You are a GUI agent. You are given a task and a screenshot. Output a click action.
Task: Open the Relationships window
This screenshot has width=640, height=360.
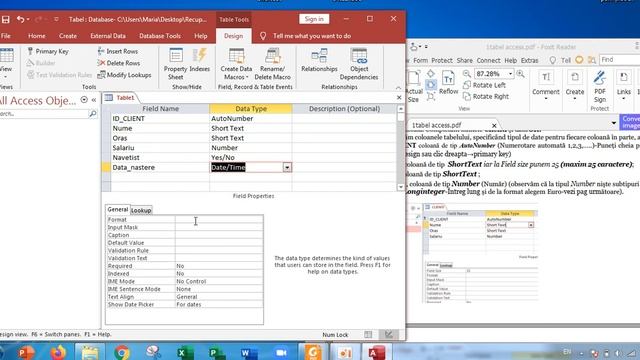tap(319, 60)
